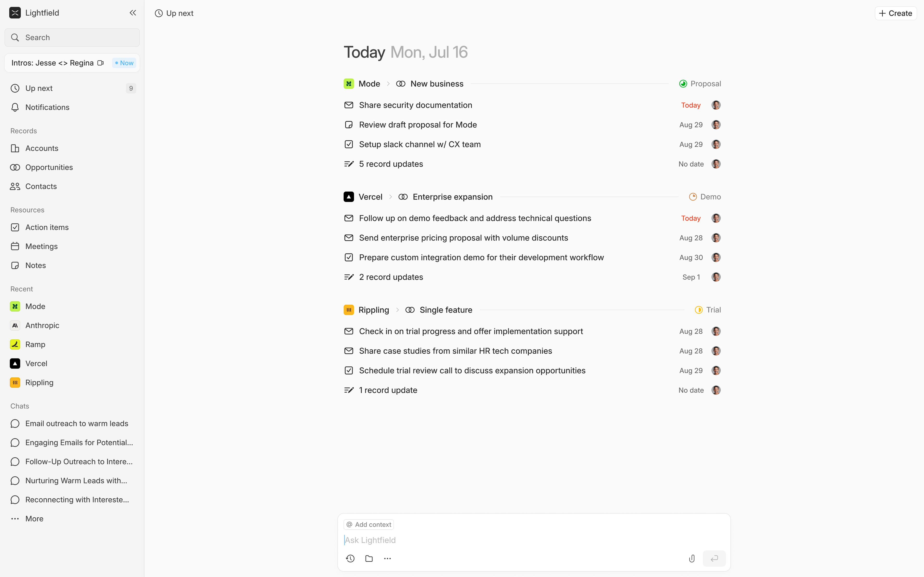Image resolution: width=924 pixels, height=577 pixels.
Task: Click the Create button
Action: [895, 13]
